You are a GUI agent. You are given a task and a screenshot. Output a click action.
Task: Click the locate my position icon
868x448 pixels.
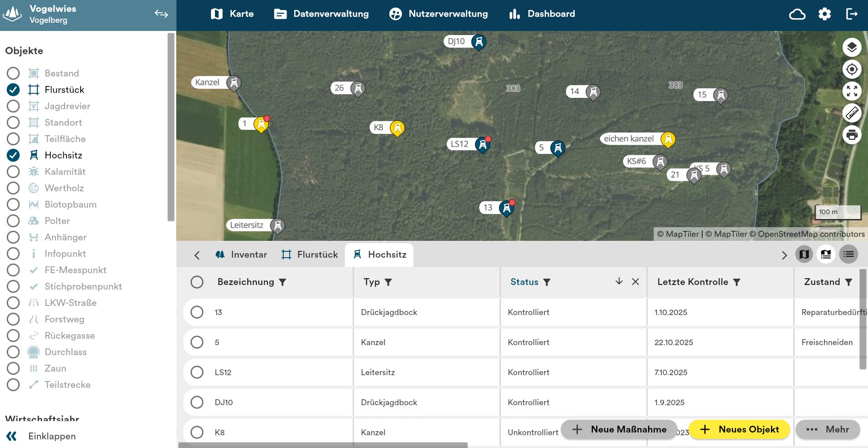coord(852,70)
